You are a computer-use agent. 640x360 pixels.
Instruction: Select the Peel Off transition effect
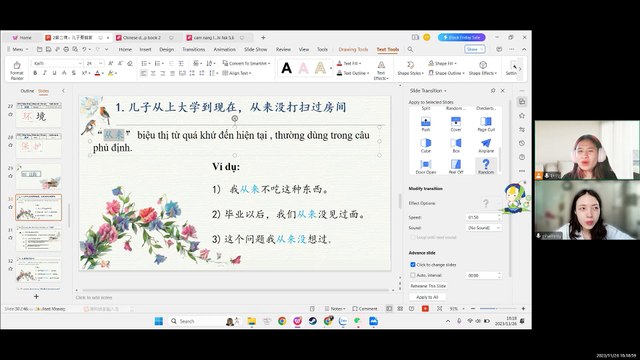(456, 166)
